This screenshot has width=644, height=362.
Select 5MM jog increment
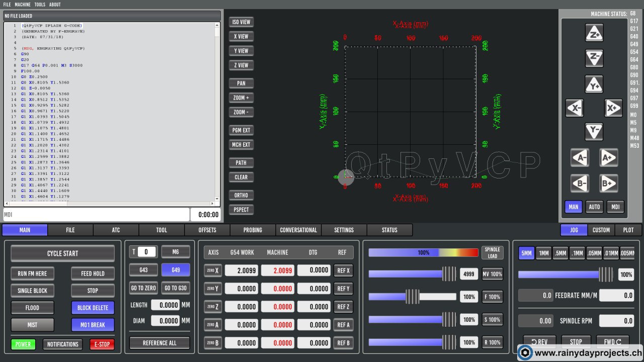pos(526,253)
